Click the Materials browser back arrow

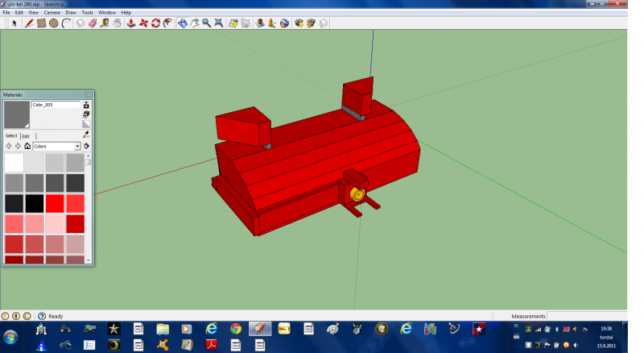click(9, 146)
